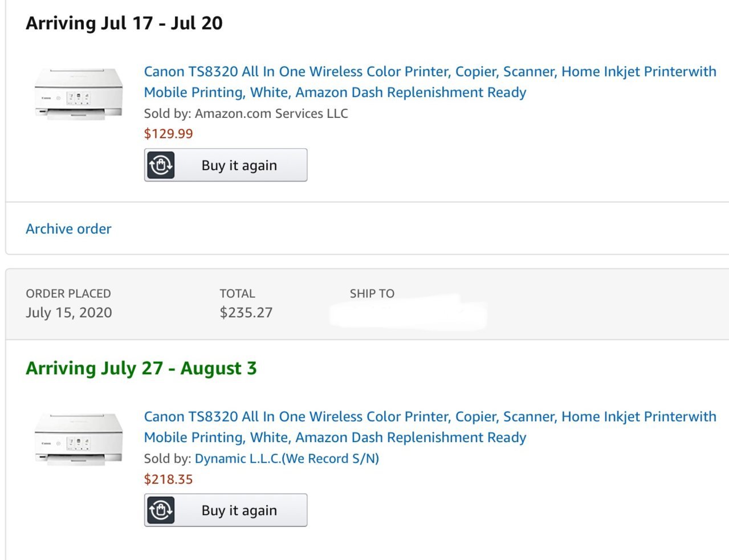
Task: Click the July 15, 2020 order date
Action: (x=69, y=313)
